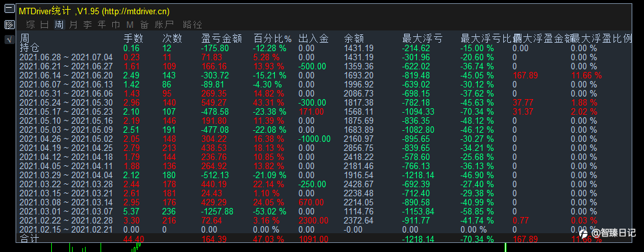Click the 出入金 column header
This screenshot has height=252, width=644.
(x=313, y=39)
